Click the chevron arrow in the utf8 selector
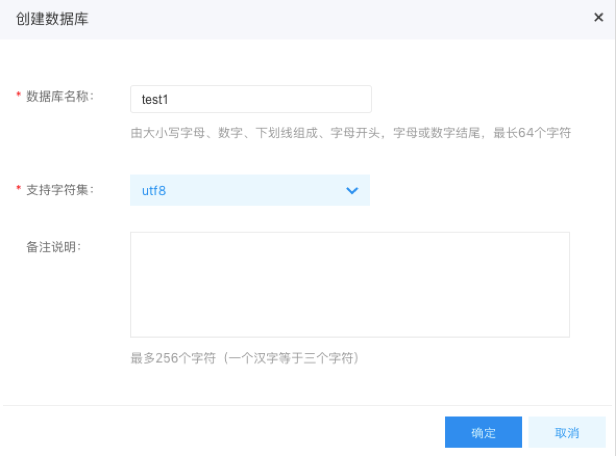The image size is (616, 456). tap(352, 190)
